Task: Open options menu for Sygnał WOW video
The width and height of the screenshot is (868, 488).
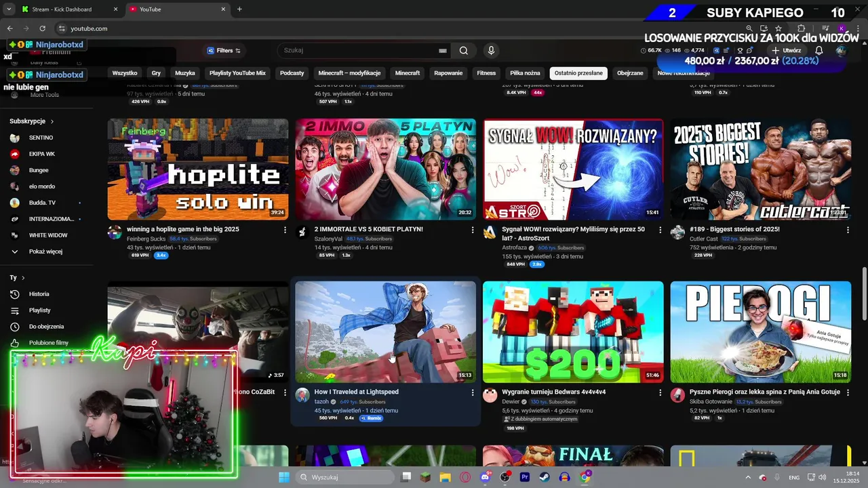Action: tap(660, 230)
